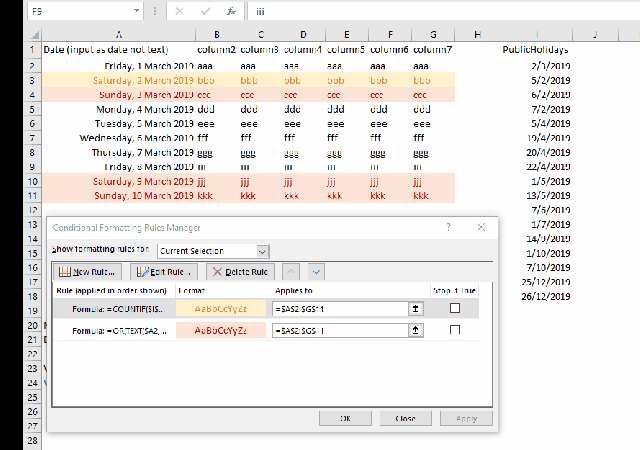
Task: Select row 10 header
Action: coord(32,181)
